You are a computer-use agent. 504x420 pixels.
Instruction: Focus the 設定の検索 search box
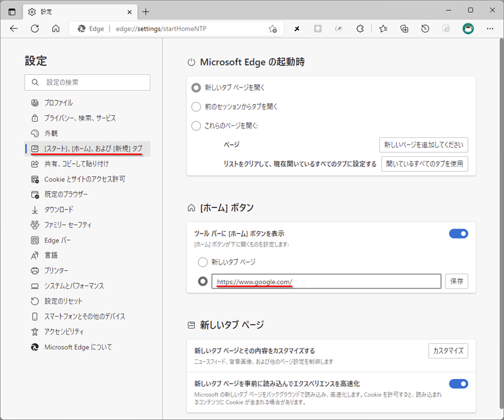coord(87,82)
